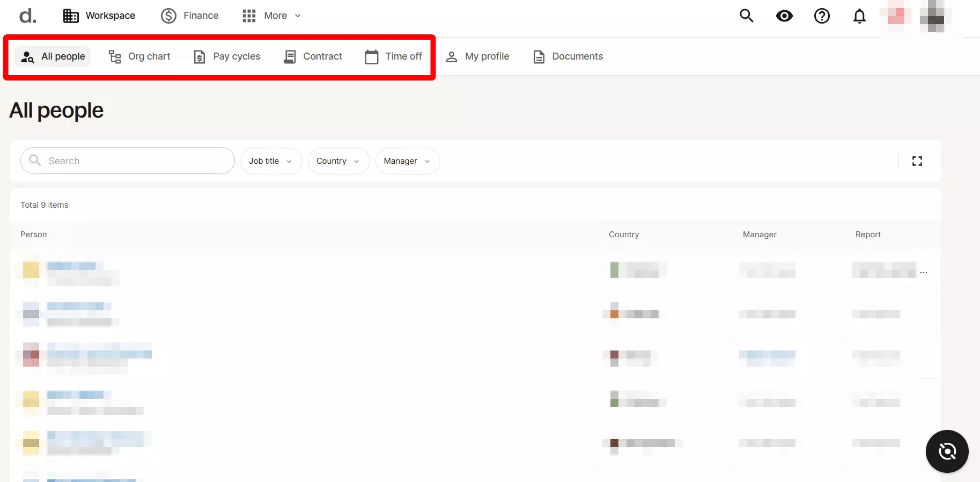The image size is (980, 482).
Task: Open My profile page
Action: coord(477,56)
